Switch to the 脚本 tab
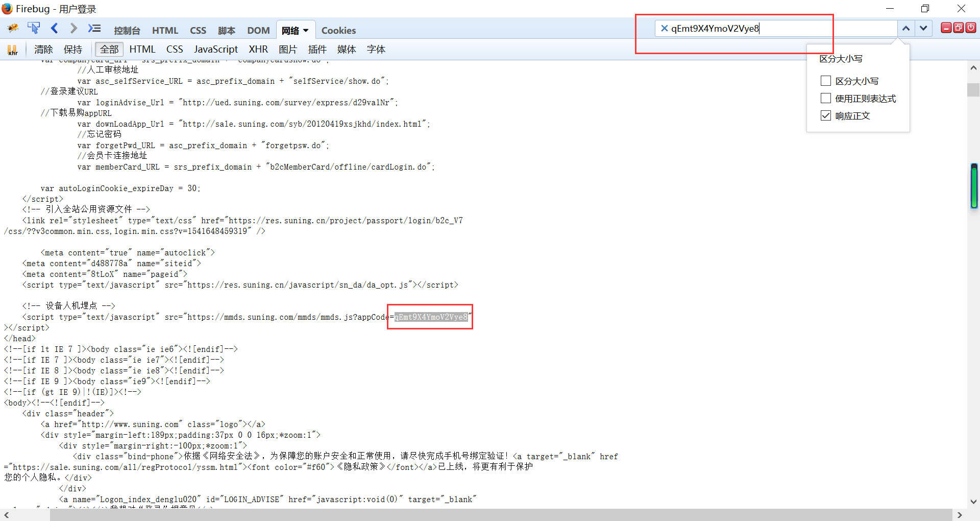This screenshot has height=521, width=980. [x=227, y=31]
